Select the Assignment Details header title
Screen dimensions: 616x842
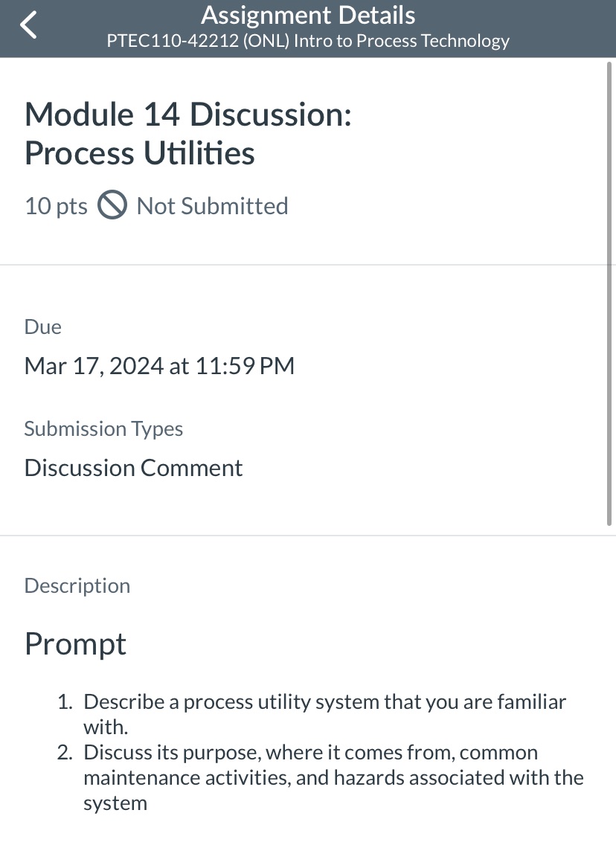tap(308, 15)
